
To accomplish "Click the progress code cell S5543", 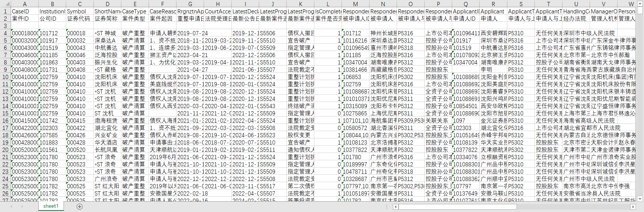I will click(x=273, y=106).
